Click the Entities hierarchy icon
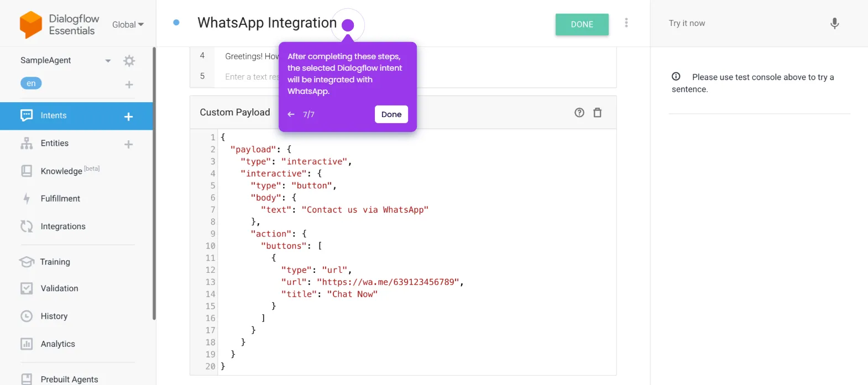The width and height of the screenshot is (868, 385). click(x=27, y=143)
